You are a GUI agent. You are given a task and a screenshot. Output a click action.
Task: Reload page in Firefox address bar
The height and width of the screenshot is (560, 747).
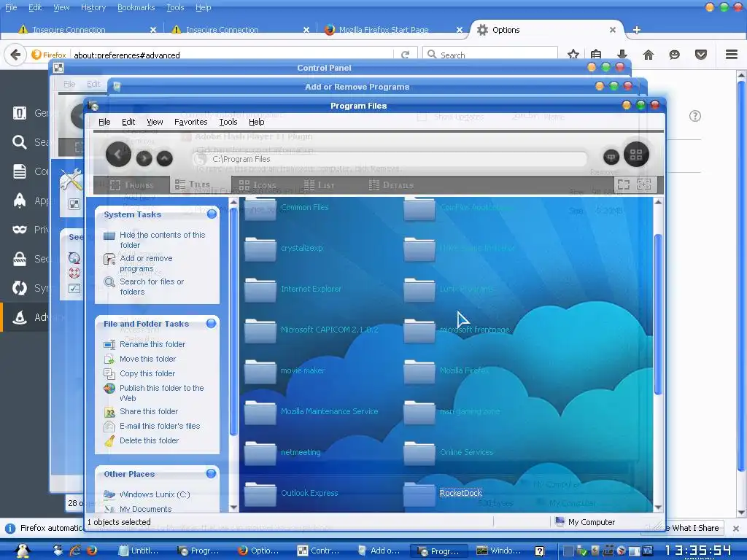tap(406, 55)
